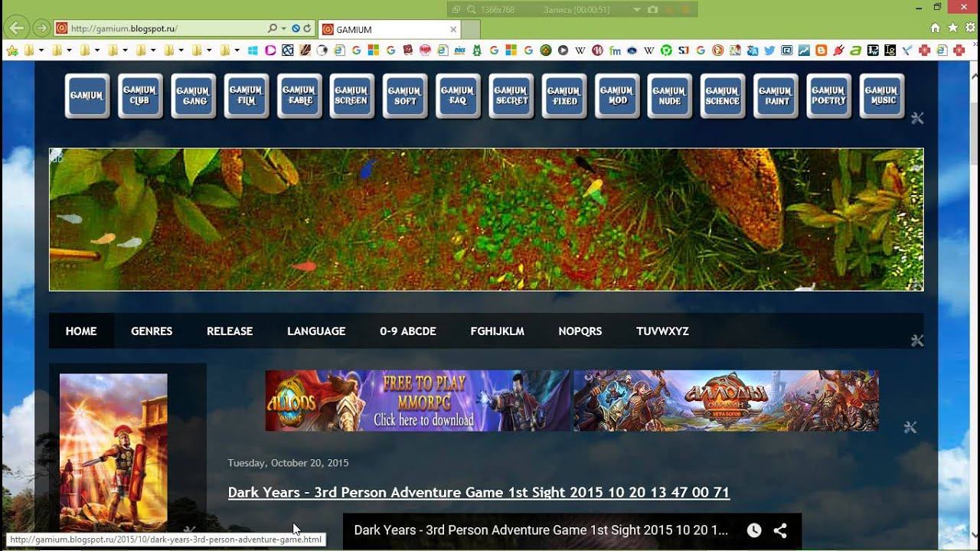The width and height of the screenshot is (980, 551).
Task: Click the camera snapshot icon in the recorder bar
Action: (x=652, y=9)
